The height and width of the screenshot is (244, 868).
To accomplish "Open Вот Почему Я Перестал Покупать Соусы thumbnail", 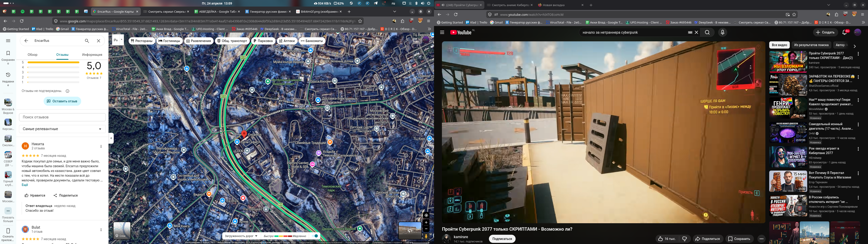I will click(788, 181).
